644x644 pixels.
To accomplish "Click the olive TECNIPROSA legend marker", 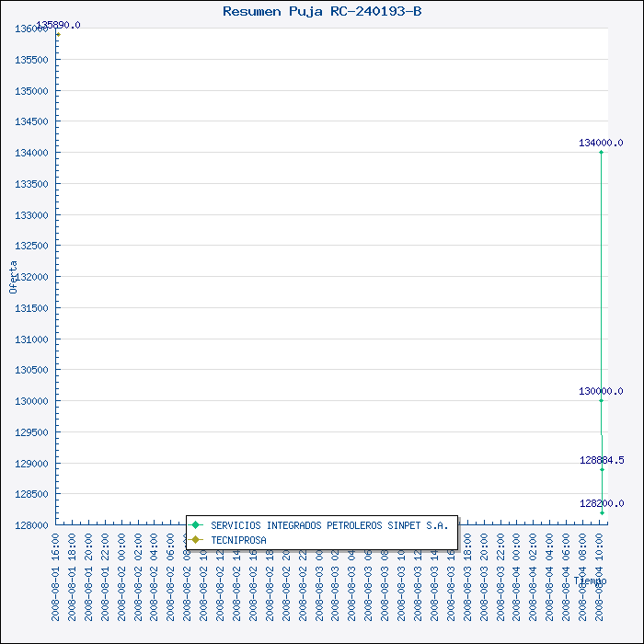I will click(x=196, y=540).
